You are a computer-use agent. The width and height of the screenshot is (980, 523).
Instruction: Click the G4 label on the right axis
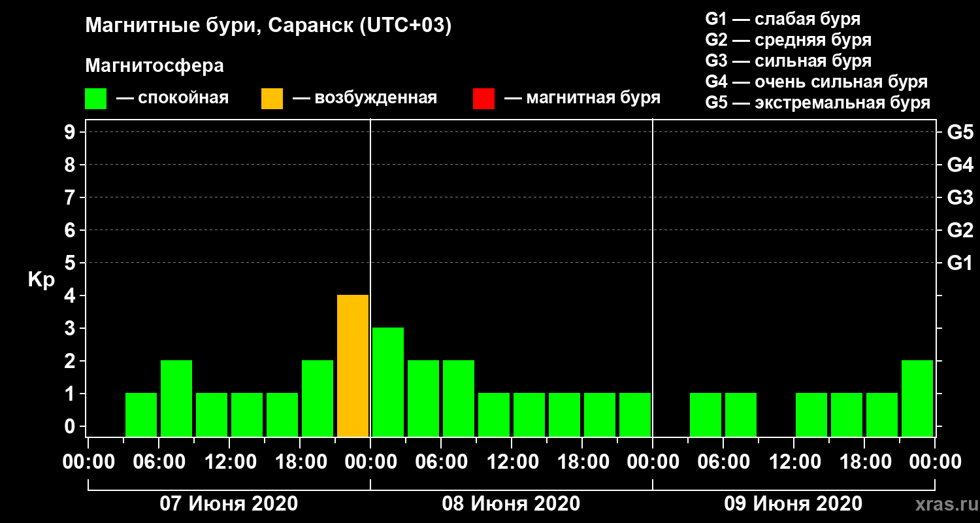coord(960,165)
